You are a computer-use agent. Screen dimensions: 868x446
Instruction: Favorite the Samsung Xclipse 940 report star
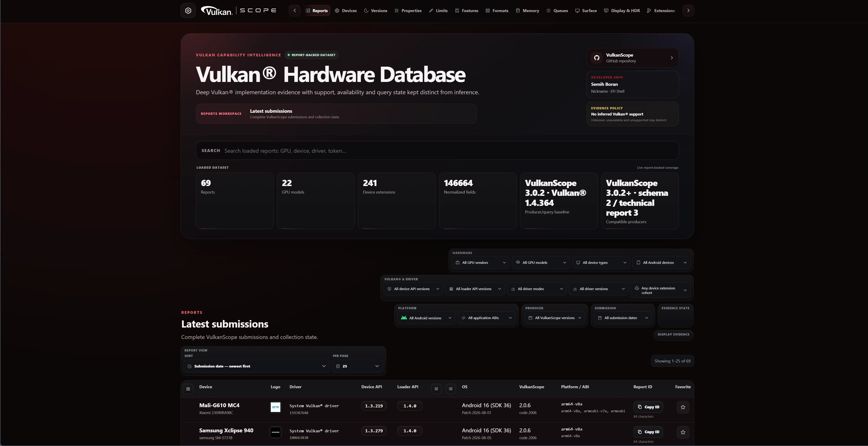click(x=683, y=432)
